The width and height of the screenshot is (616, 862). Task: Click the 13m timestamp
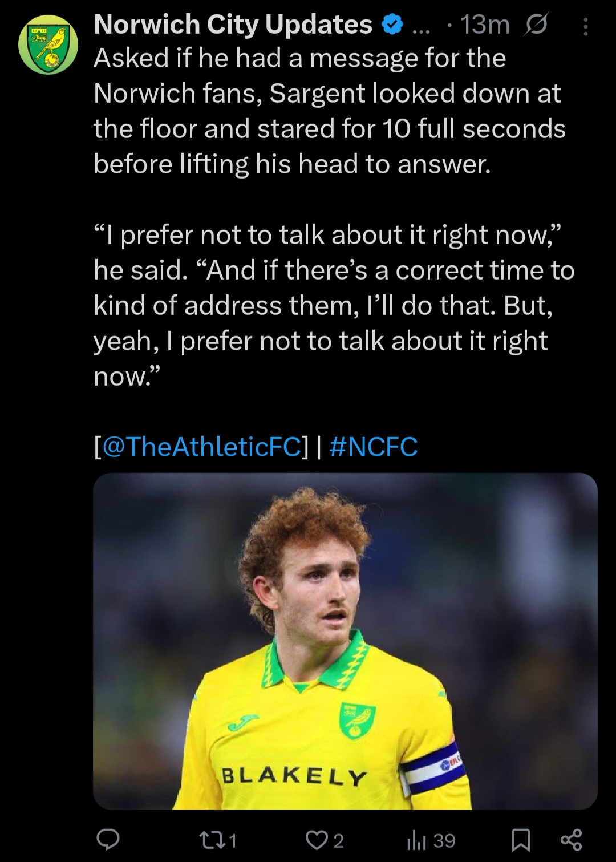[x=485, y=25]
